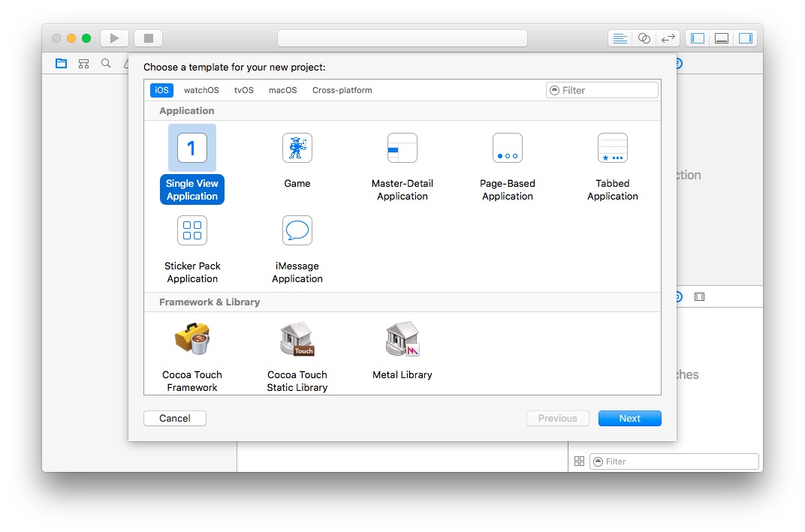Click the yellow minimize window button
805x532 pixels.
point(71,38)
